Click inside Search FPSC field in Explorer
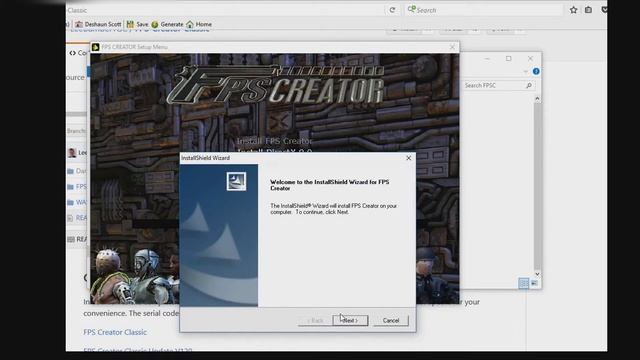The height and width of the screenshot is (360, 640). (x=493, y=85)
